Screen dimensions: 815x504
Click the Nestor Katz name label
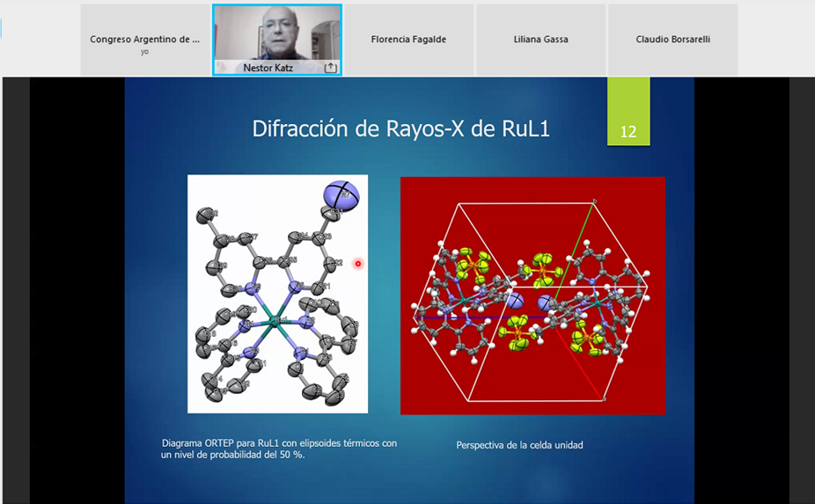[268, 68]
